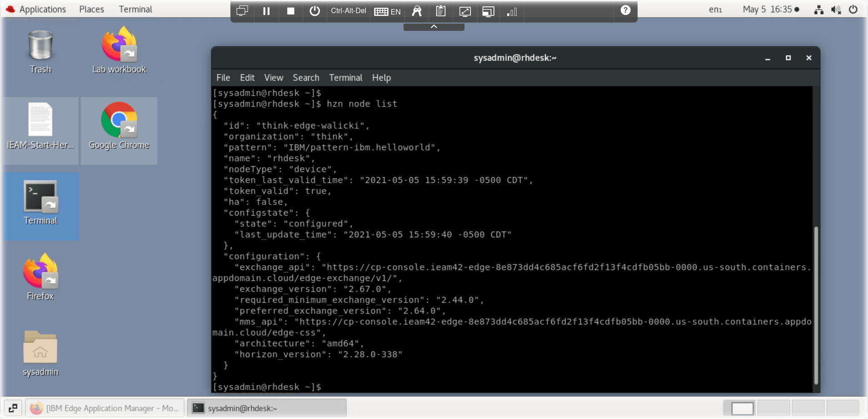Click the "horizon_version" line in output

point(318,355)
